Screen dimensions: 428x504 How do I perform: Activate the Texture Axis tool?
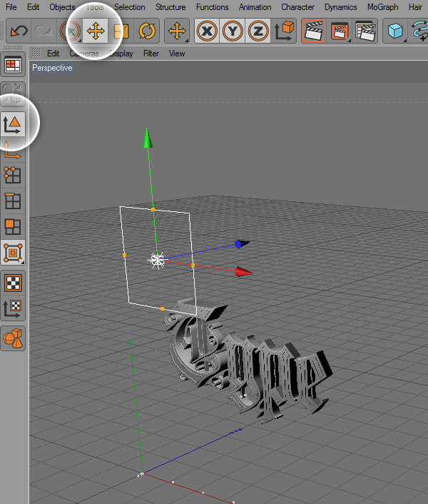[x=13, y=308]
